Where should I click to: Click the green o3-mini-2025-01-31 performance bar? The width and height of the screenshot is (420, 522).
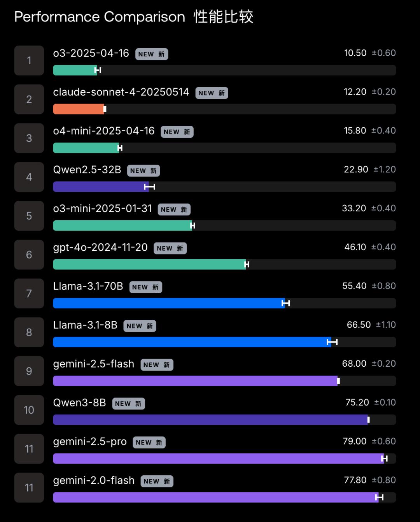click(x=122, y=225)
